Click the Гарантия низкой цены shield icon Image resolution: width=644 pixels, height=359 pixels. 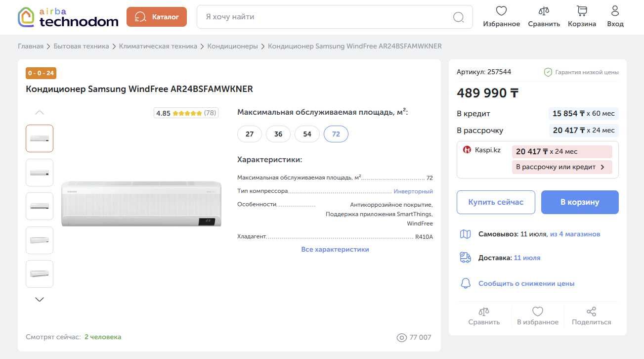click(548, 72)
